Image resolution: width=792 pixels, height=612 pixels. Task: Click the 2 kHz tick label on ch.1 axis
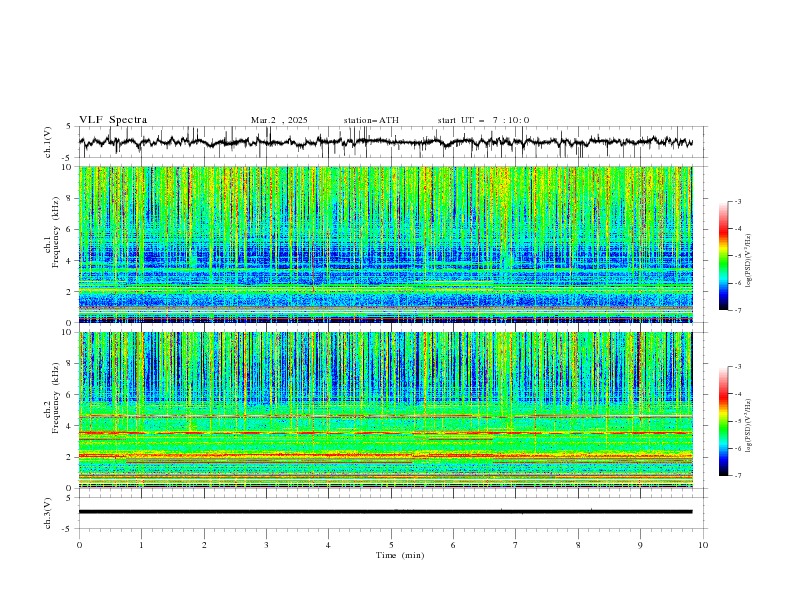tap(70, 291)
